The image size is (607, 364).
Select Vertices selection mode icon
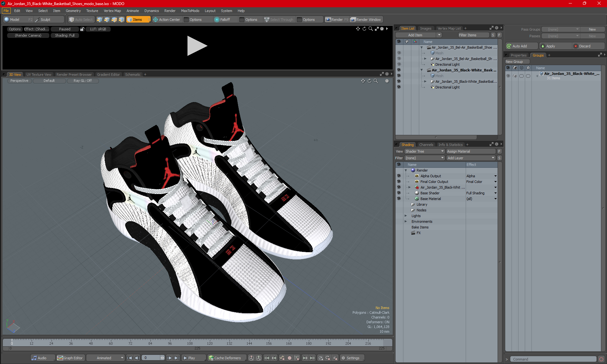pos(100,20)
